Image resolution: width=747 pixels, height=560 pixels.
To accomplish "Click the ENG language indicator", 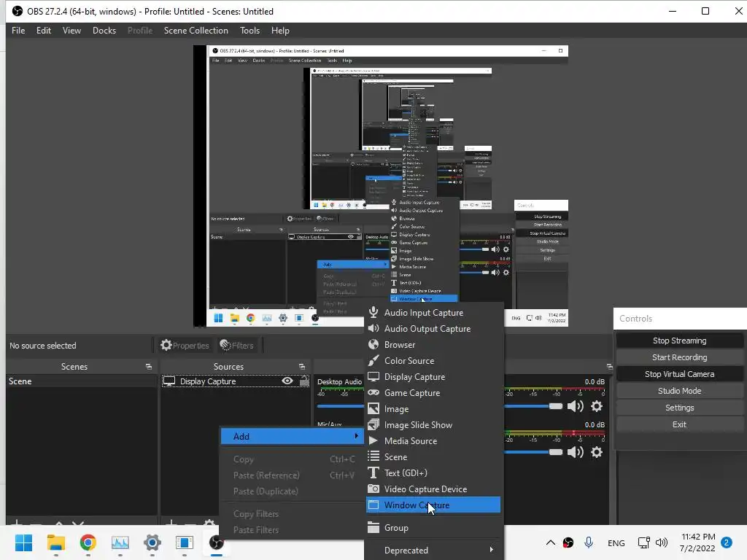I will [616, 542].
